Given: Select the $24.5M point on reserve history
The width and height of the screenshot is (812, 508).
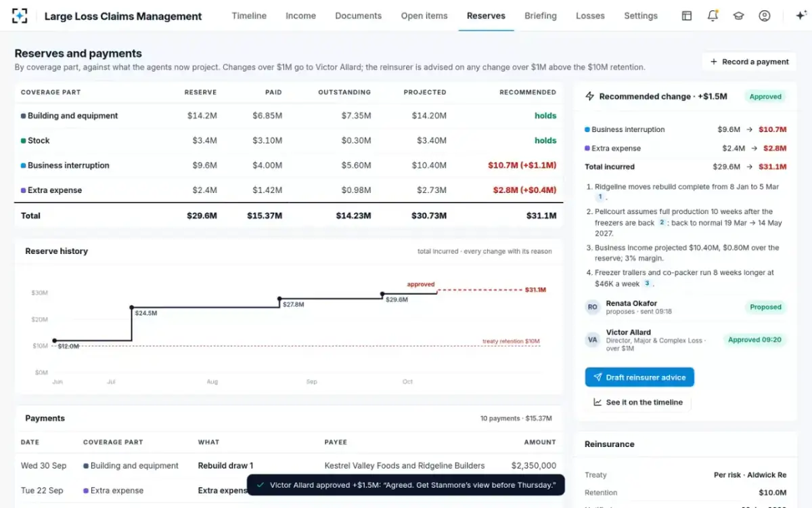Looking at the screenshot, I should coord(131,308).
